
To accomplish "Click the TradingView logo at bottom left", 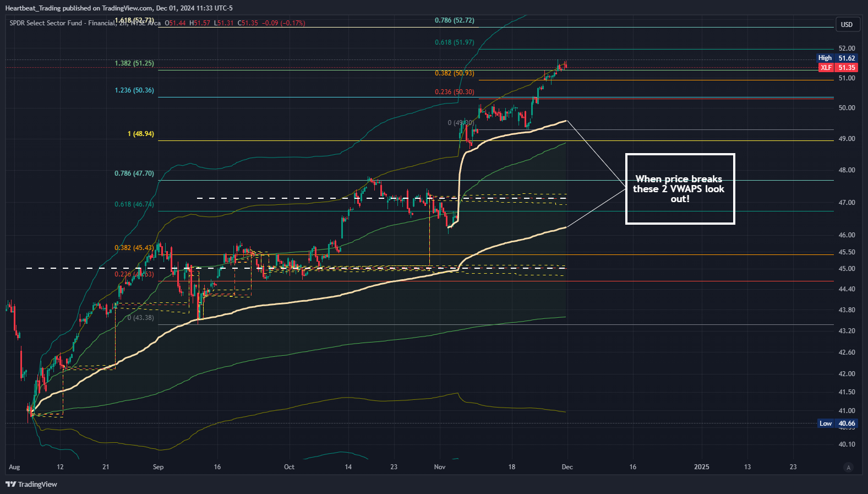I will coord(31,484).
